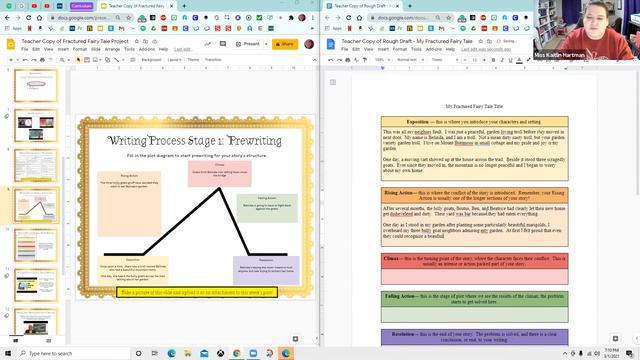
Task: Select the Text box tool in Slides
Action: coord(87,60)
